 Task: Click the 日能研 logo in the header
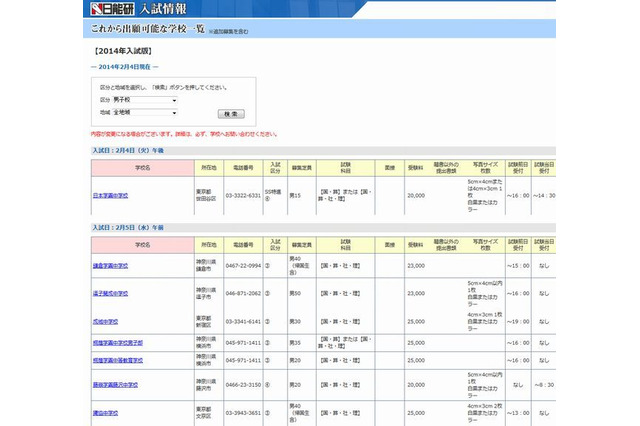pyautogui.click(x=113, y=9)
